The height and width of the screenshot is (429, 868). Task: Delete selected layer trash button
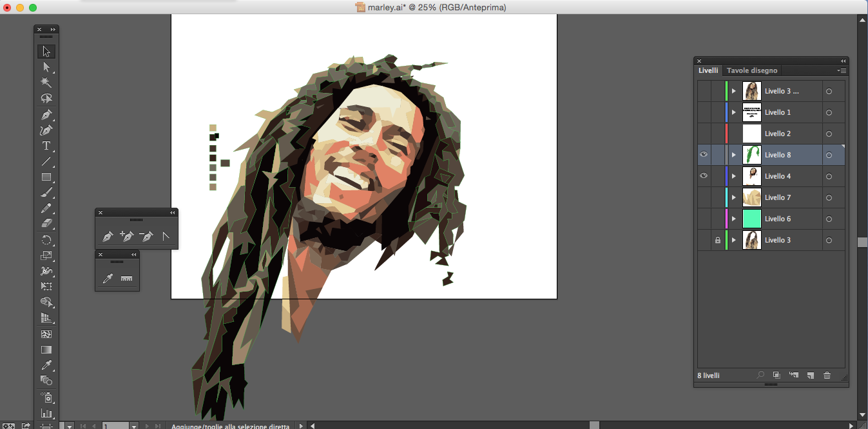[827, 375]
